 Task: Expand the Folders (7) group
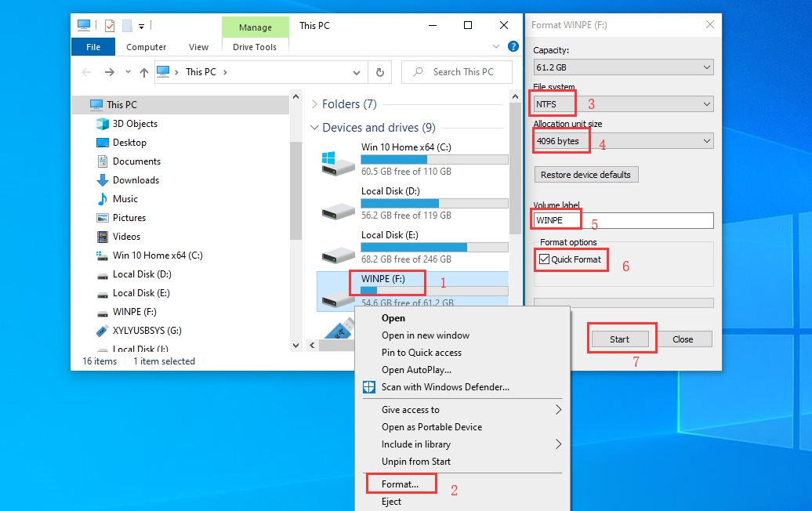pos(314,104)
